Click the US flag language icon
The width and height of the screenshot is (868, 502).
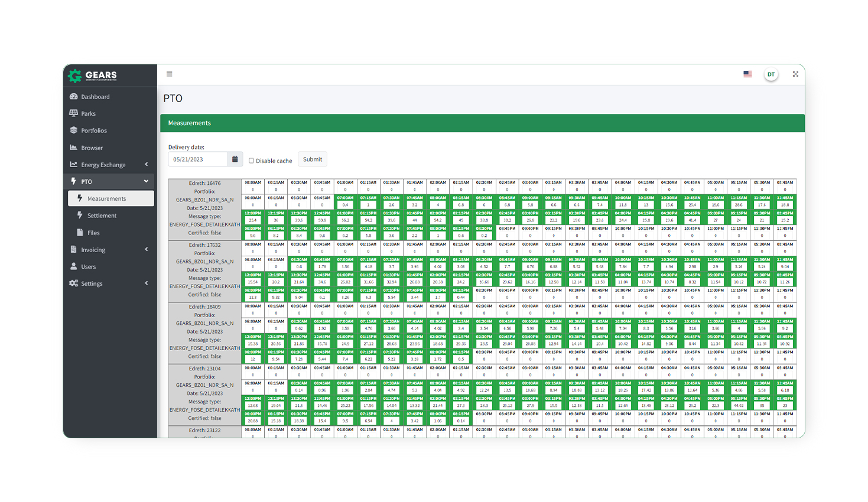point(747,74)
